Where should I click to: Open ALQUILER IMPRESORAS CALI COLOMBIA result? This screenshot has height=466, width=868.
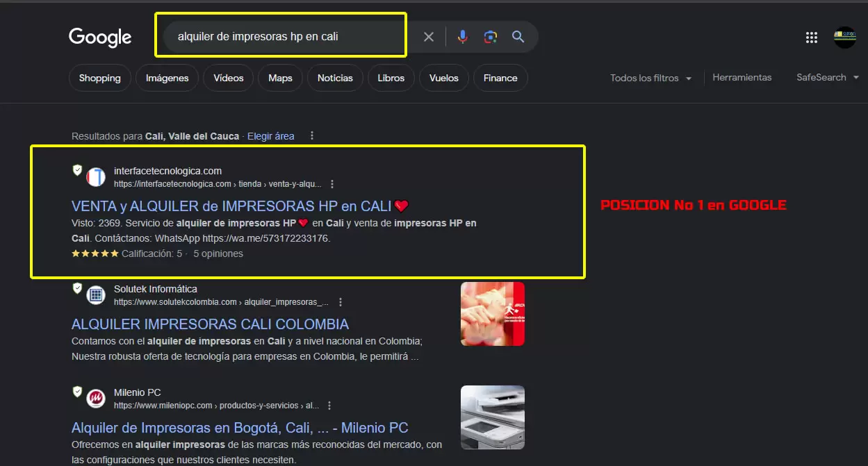(210, 324)
